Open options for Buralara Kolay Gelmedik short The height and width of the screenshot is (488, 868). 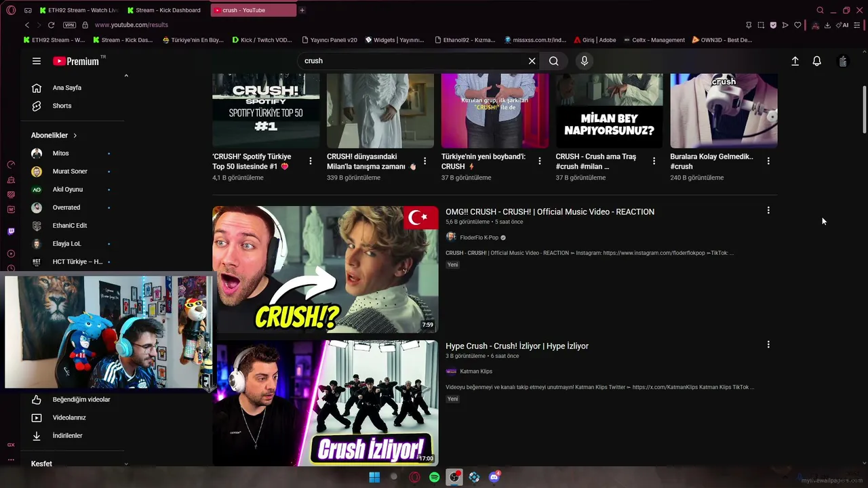pos(768,161)
